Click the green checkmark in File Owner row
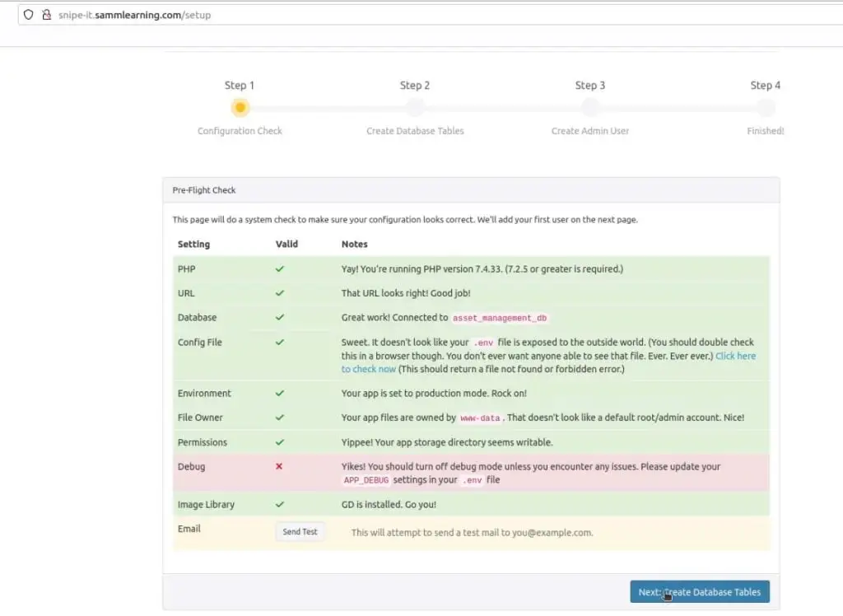This screenshot has height=616, width=843. coord(280,418)
